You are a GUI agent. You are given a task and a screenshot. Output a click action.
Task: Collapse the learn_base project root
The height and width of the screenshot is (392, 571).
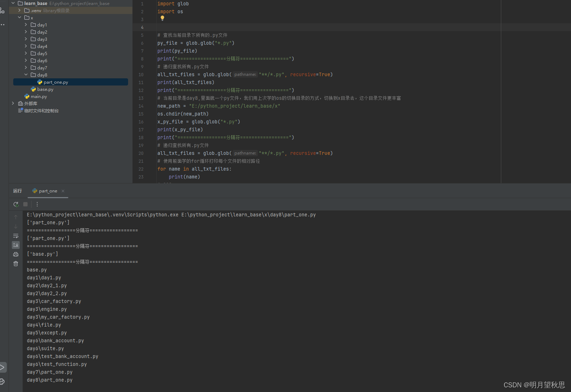tap(13, 3)
